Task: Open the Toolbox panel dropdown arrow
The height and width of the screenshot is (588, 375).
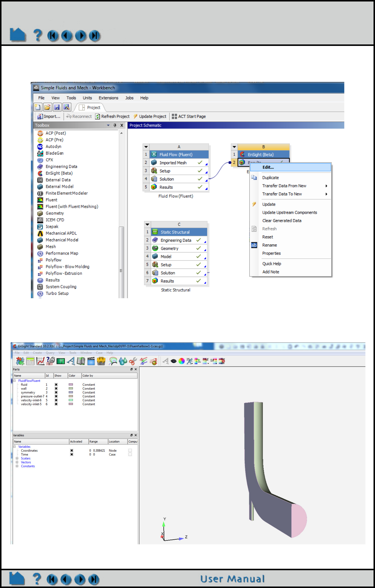Action: (x=108, y=125)
